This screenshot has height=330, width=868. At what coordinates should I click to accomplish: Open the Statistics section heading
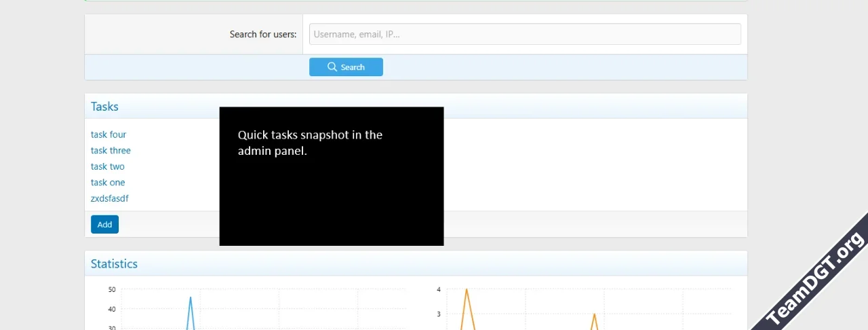coord(114,264)
